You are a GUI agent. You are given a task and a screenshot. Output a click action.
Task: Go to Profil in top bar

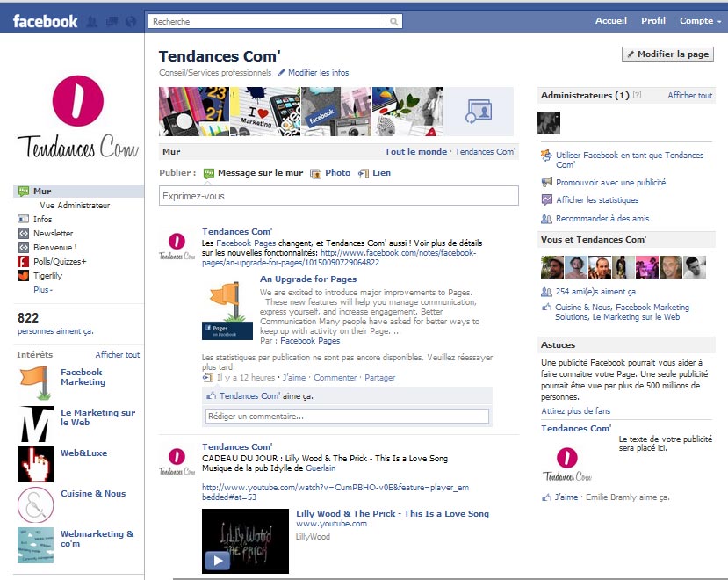pyautogui.click(x=653, y=21)
